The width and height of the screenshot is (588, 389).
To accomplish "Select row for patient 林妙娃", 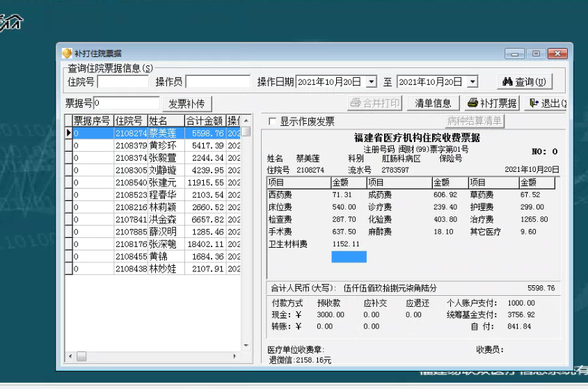I will point(152,269).
